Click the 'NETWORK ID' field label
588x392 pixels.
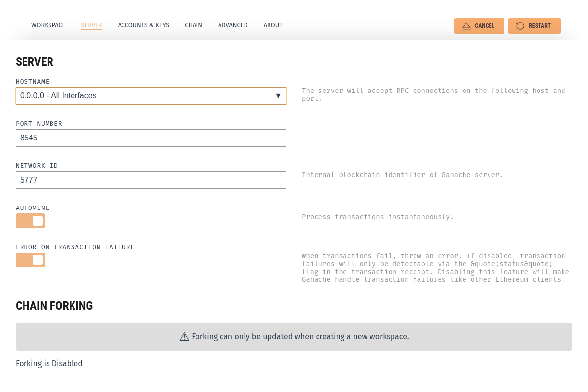click(x=37, y=166)
